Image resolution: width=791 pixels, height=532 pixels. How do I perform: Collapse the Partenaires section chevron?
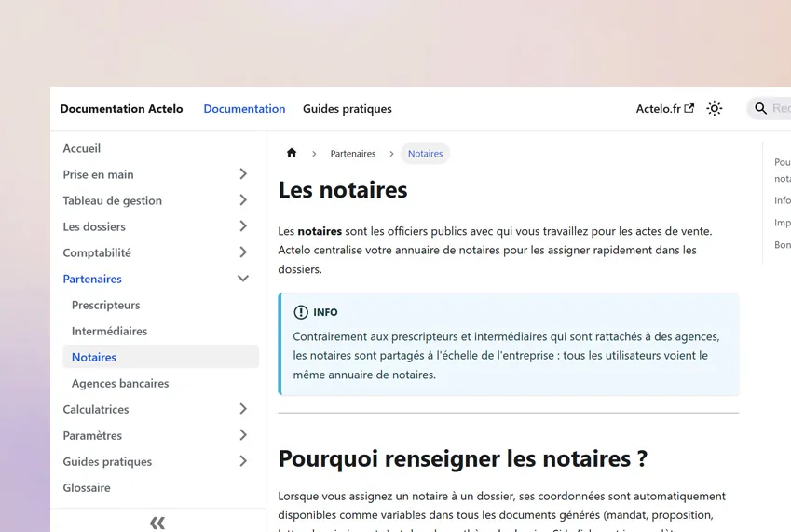click(243, 279)
